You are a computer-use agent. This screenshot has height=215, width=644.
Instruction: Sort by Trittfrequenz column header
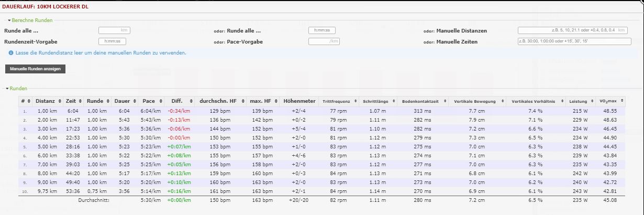(x=338, y=101)
